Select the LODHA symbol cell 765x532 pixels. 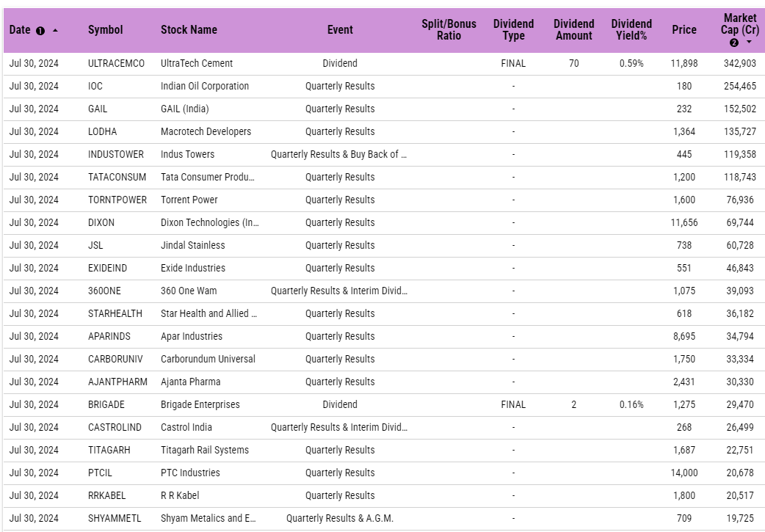[x=103, y=131]
